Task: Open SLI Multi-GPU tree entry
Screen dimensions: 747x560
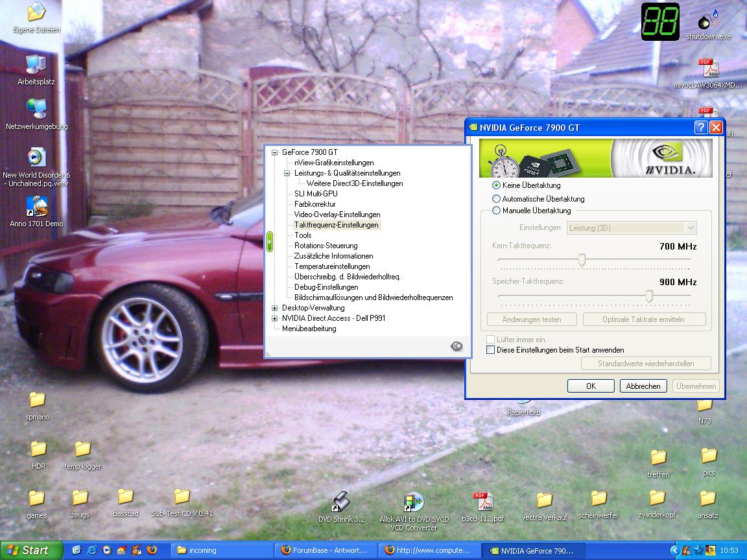Action: (x=316, y=194)
